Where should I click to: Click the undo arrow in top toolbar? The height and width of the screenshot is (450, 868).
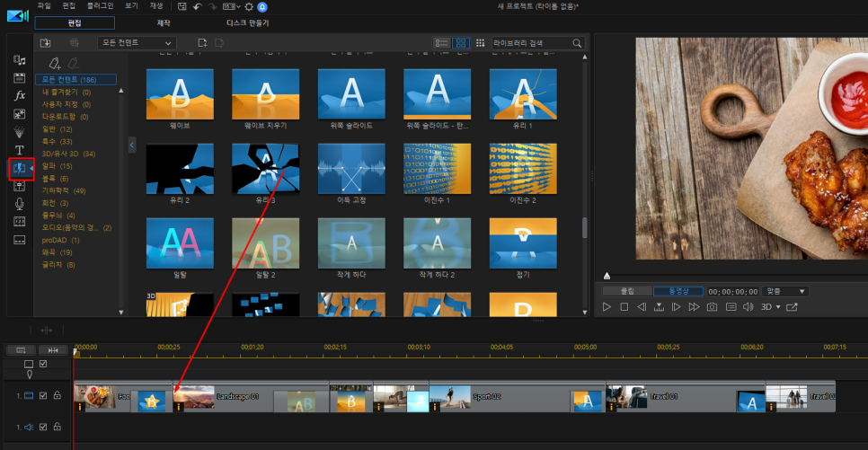[x=197, y=6]
